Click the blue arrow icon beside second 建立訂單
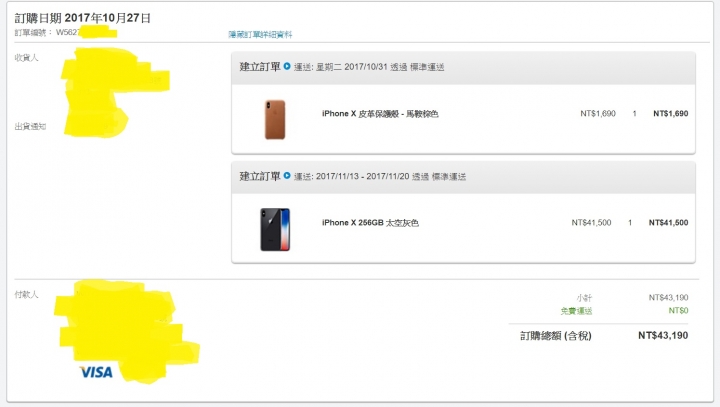720x407 pixels. [x=287, y=175]
